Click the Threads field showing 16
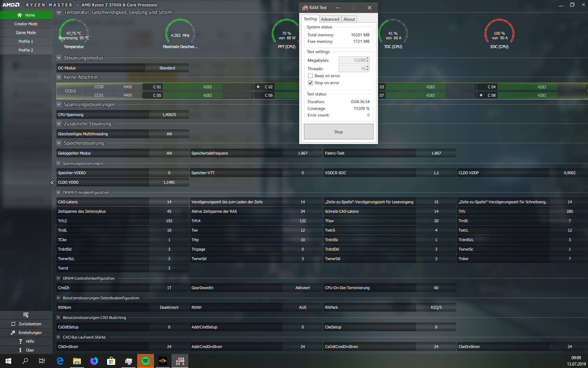 [352, 68]
